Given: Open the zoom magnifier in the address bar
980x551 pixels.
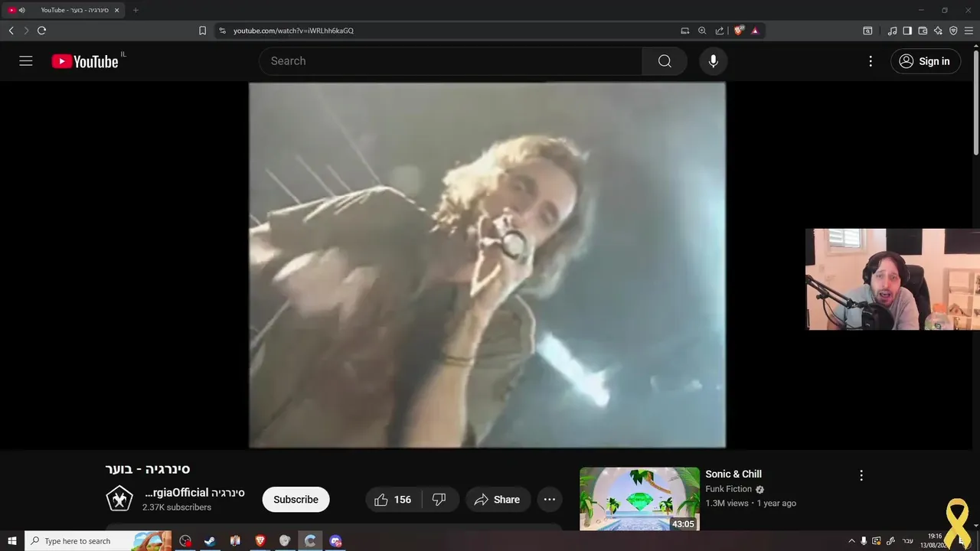Looking at the screenshot, I should point(702,31).
